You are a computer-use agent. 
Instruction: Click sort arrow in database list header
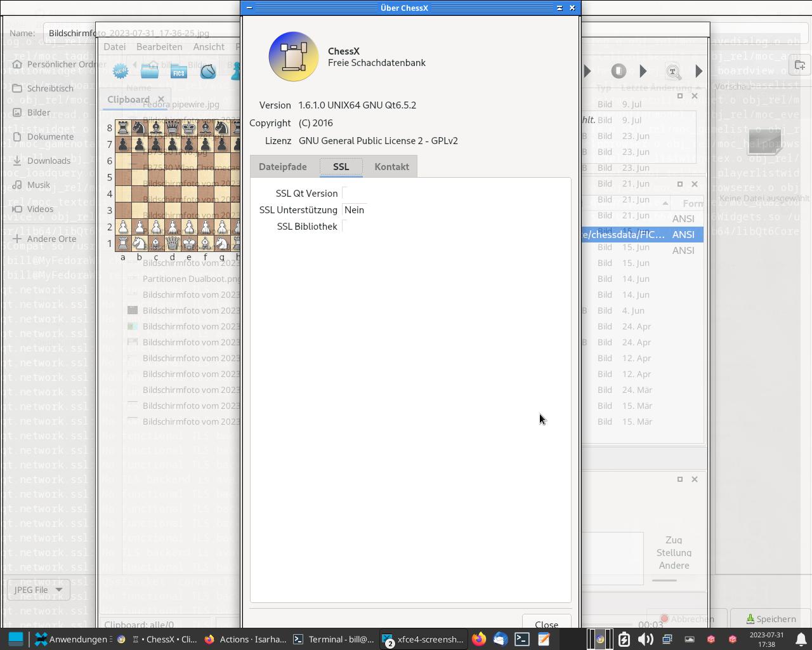[x=665, y=203]
